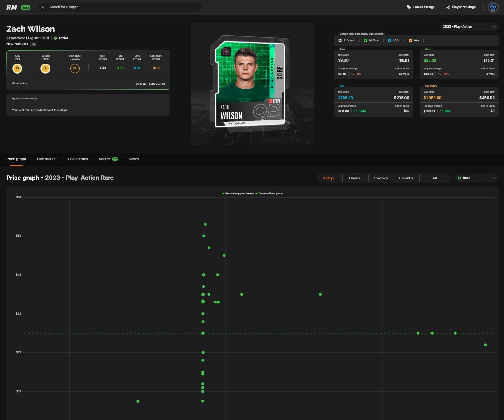Select the 3 days time range

(329, 178)
